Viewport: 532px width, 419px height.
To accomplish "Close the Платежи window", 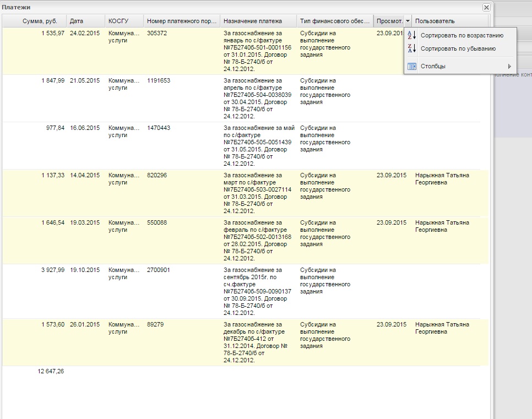I will [x=486, y=7].
